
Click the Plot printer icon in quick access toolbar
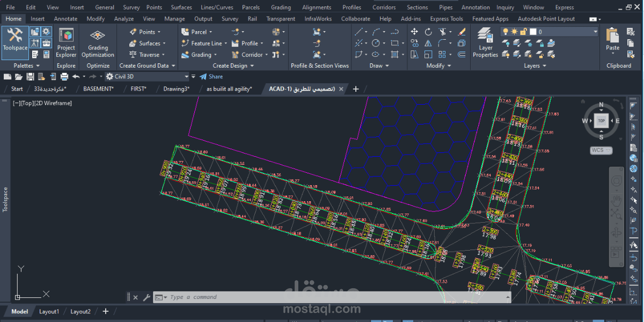click(x=64, y=77)
